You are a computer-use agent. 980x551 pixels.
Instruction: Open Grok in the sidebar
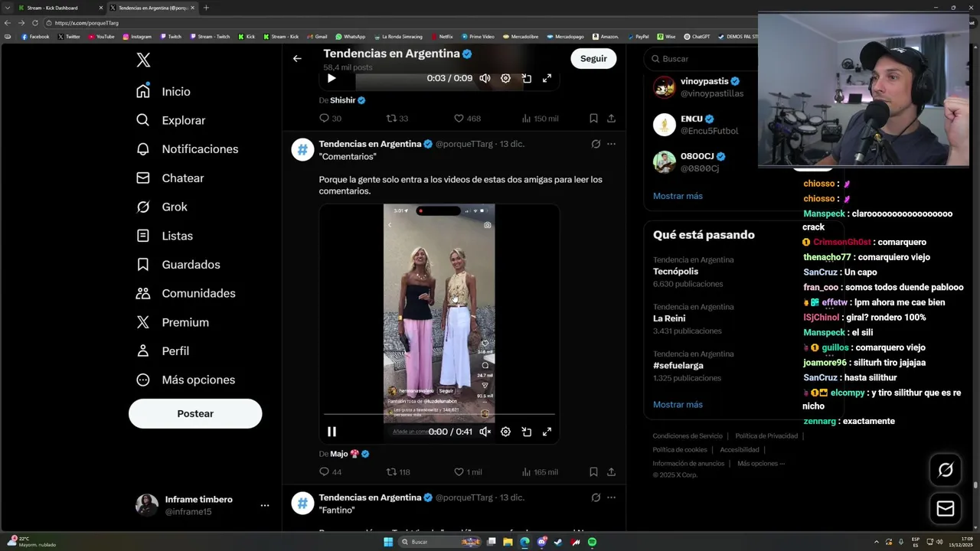click(162, 207)
